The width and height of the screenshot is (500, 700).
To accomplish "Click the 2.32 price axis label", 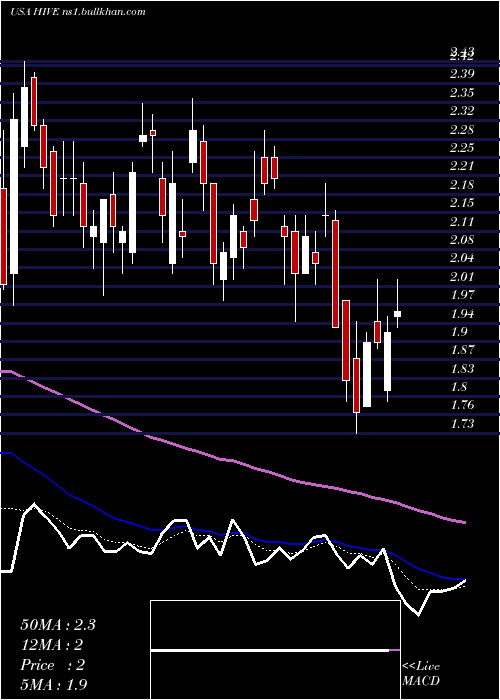I will tap(462, 111).
